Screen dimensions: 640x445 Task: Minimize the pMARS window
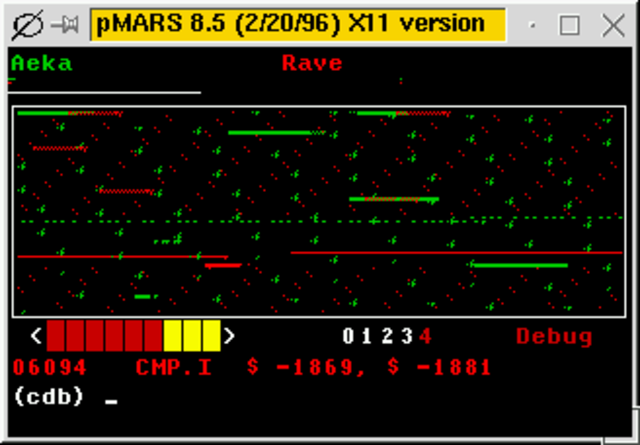(x=532, y=25)
